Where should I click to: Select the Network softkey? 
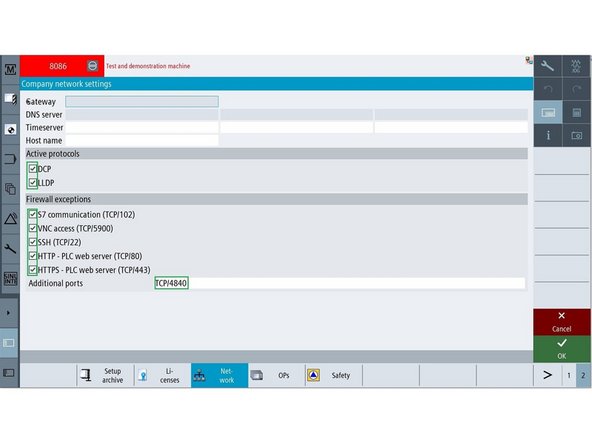(x=219, y=375)
